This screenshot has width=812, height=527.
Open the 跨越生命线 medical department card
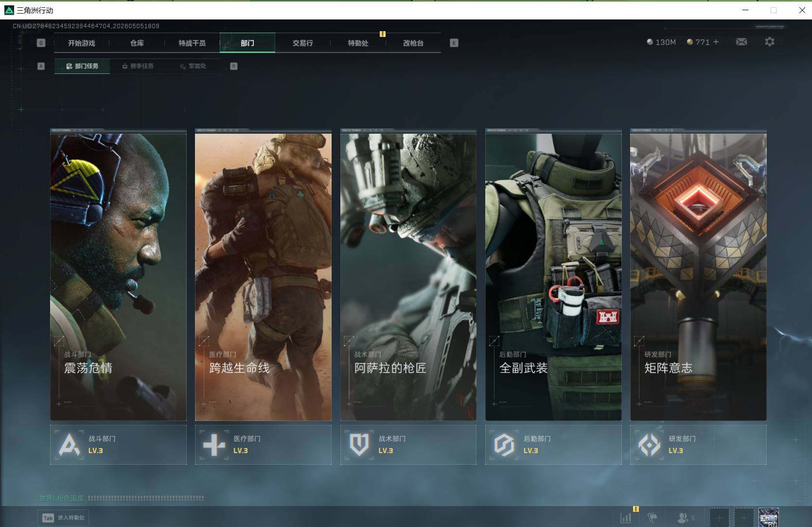263,276
